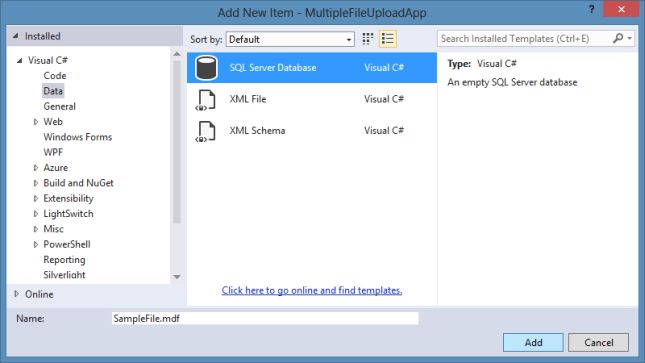Expand the Web tree node

tap(36, 122)
